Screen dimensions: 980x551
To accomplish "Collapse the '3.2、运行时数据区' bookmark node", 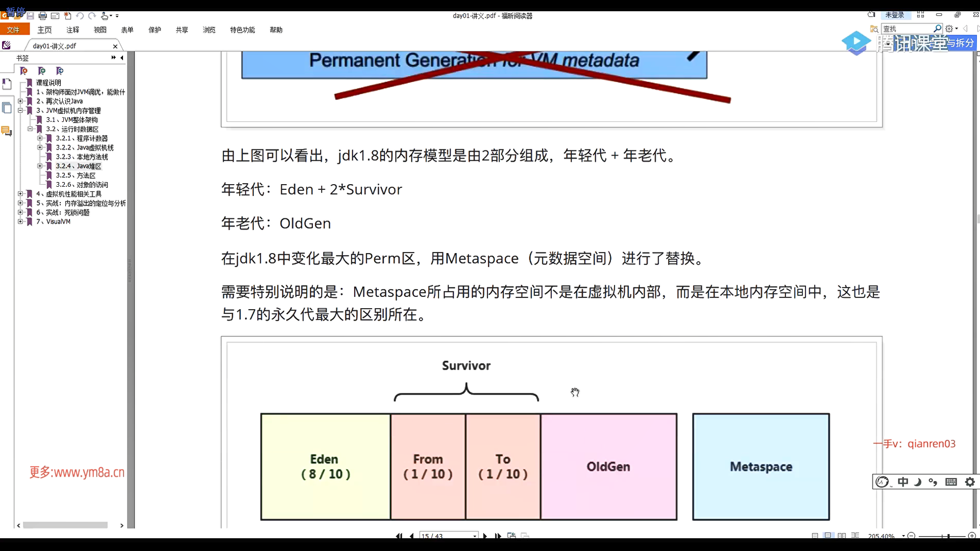I will click(x=30, y=129).
